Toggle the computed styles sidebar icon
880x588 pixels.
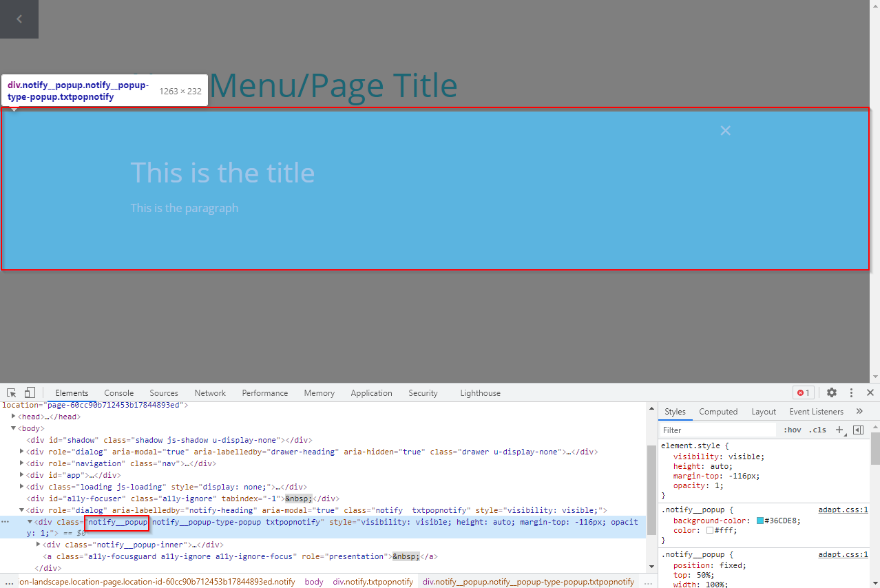[858, 430]
